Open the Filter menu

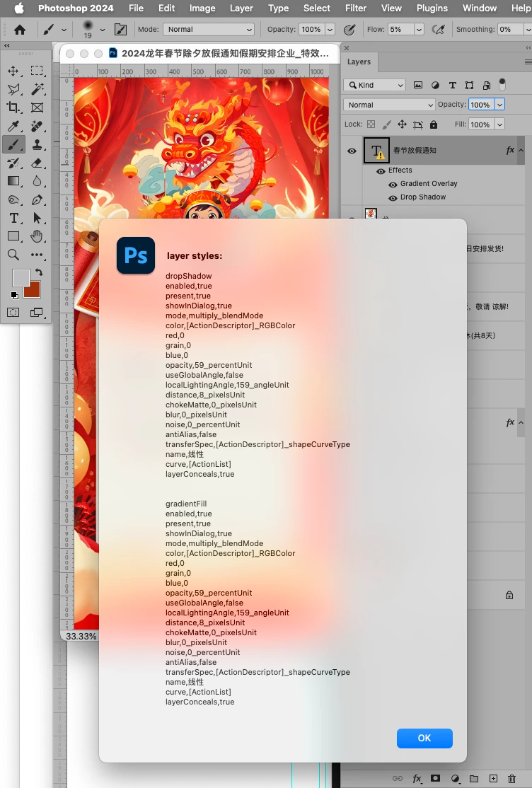356,8
